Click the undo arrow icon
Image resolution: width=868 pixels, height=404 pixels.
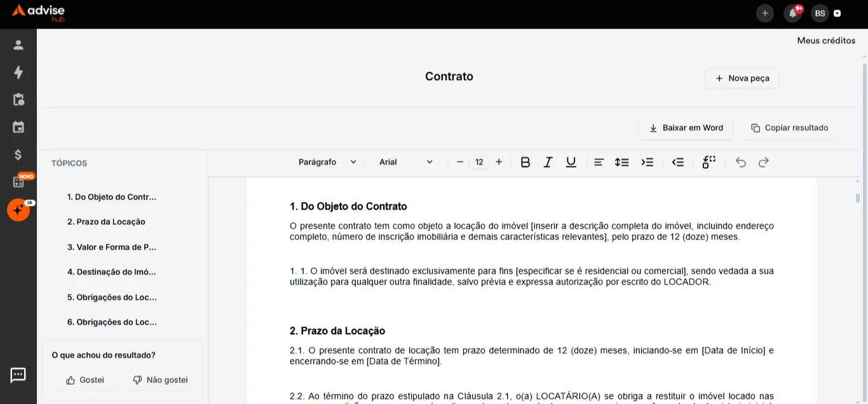740,163
